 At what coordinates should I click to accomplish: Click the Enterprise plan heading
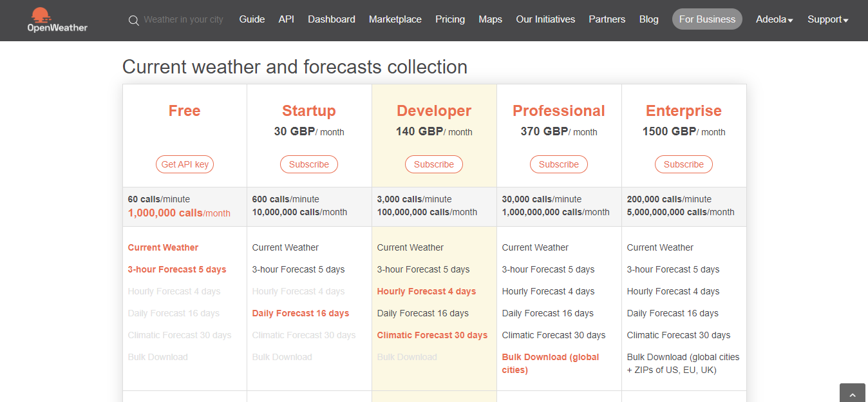click(684, 111)
